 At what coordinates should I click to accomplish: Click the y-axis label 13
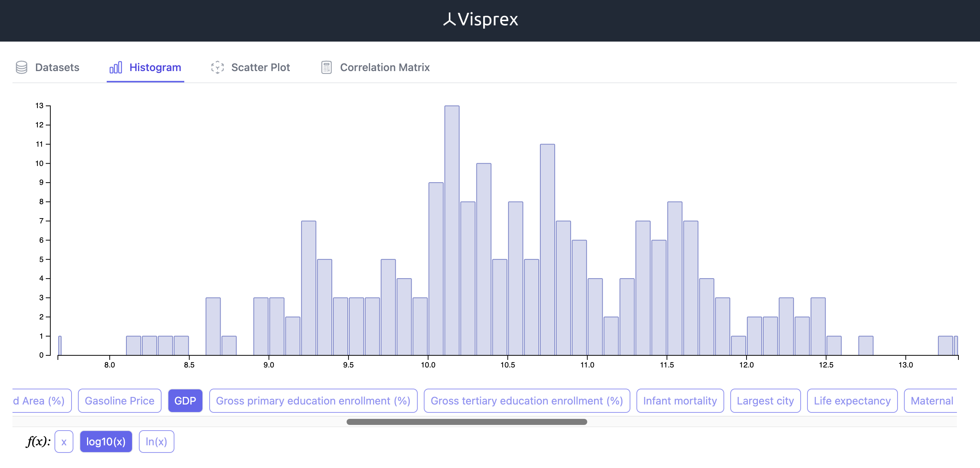(39, 106)
